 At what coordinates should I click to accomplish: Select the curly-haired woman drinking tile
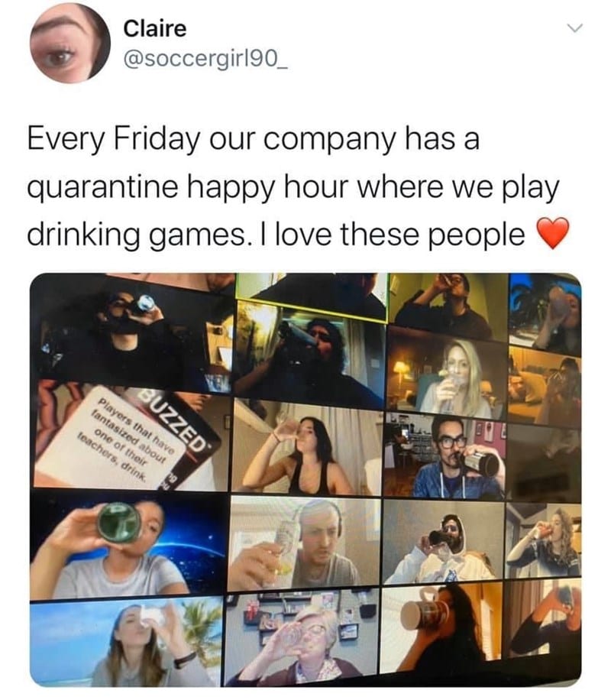(544, 540)
